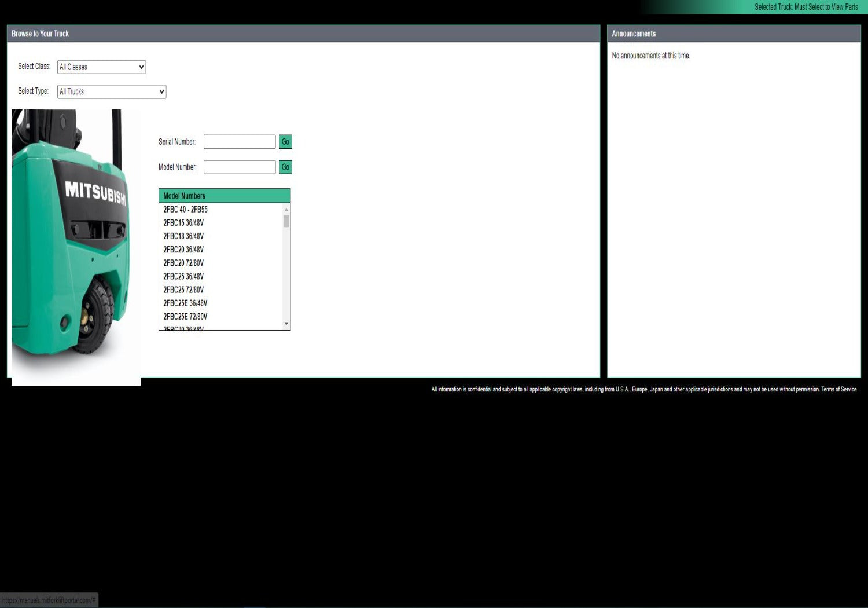Open the Select Class dropdown
This screenshot has height=608, width=868.
tap(101, 67)
